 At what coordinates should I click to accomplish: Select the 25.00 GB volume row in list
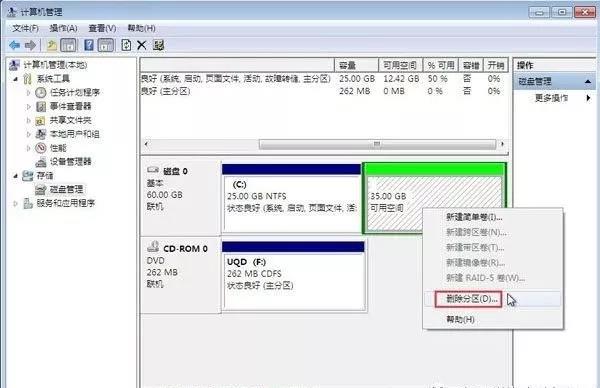[x=324, y=79]
